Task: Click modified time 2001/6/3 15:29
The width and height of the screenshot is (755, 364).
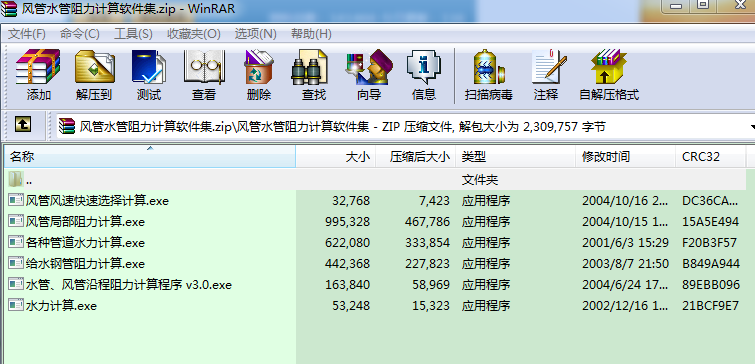Action: 625,243
